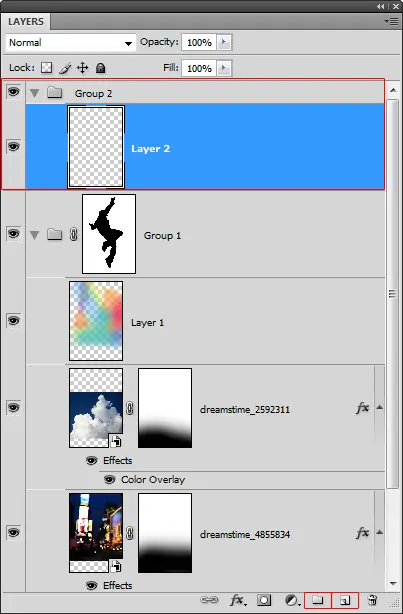Create new fill or adjustment layer

coord(292,600)
